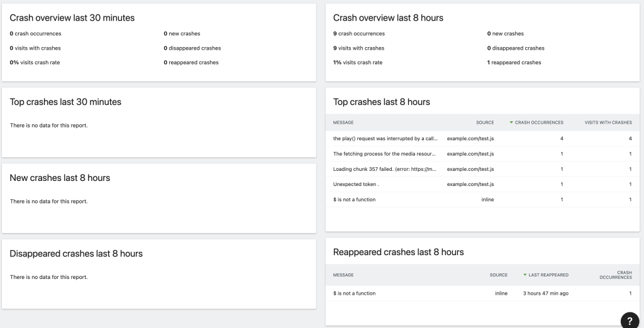This screenshot has width=644, height=328.
Task: Click the Message header in Top crashes
Action: [343, 123]
